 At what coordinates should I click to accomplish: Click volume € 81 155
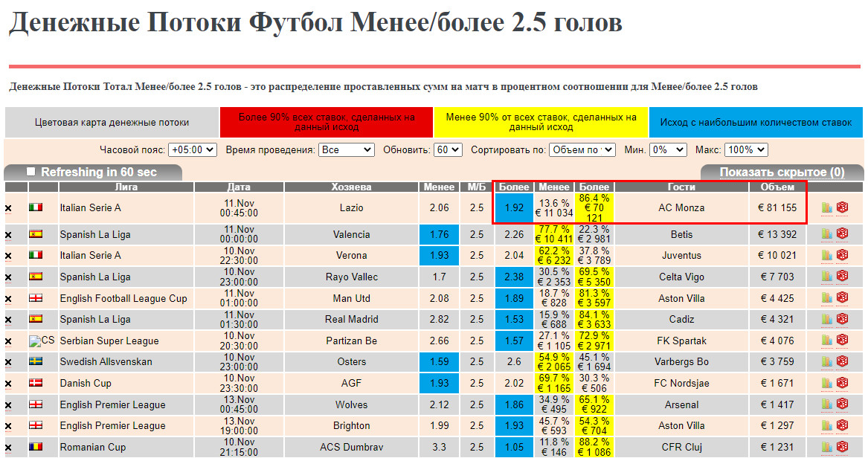777,208
